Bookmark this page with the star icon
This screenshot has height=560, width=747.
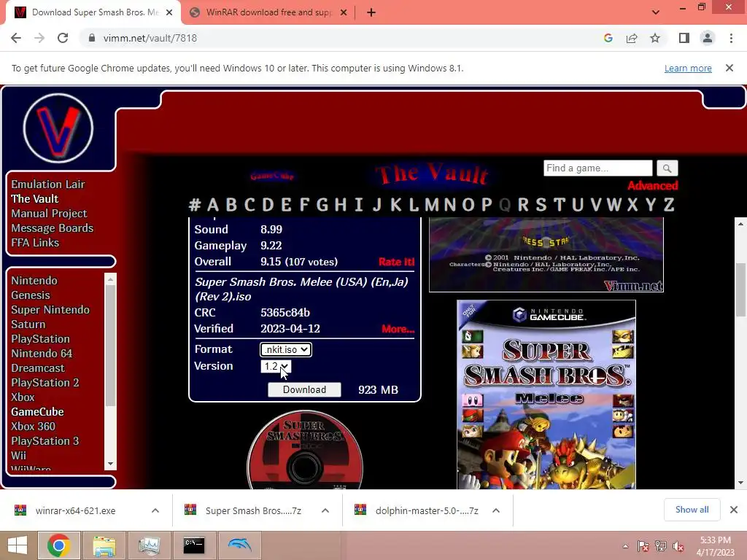[655, 38]
